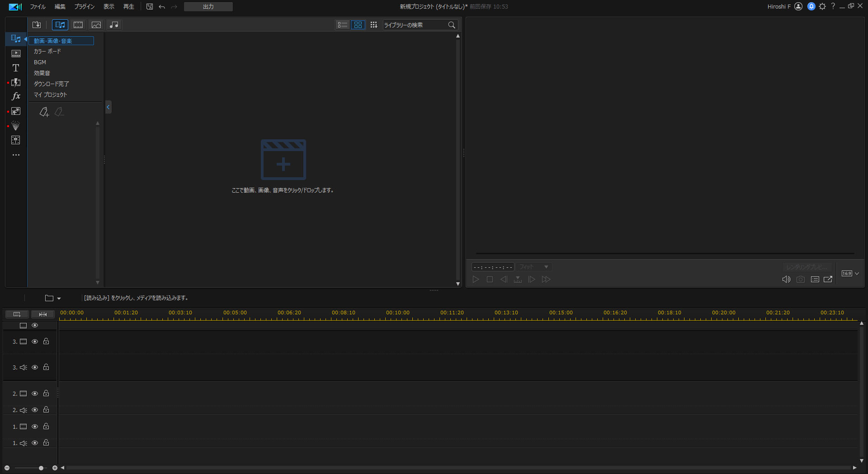Image resolution: width=868 pixels, height=474 pixels.
Task: Open the preview display options icon
Action: tap(815, 280)
